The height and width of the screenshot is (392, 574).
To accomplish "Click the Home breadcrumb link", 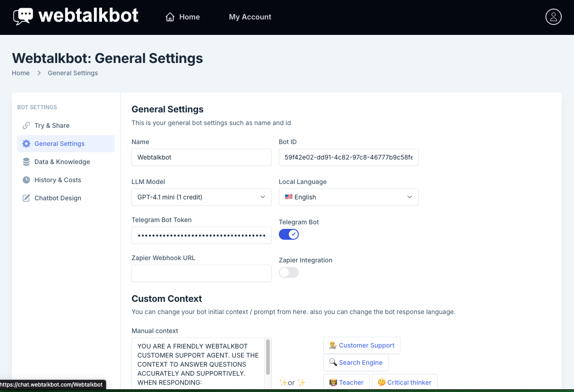I will [21, 73].
